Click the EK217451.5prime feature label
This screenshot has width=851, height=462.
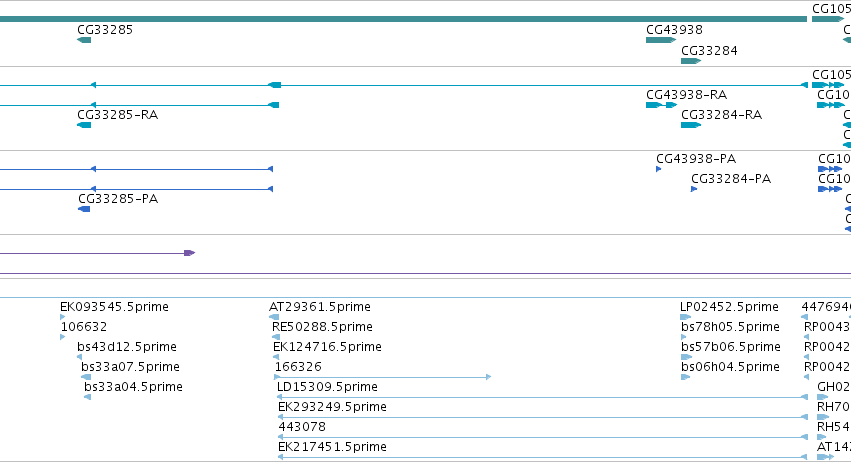332,447
